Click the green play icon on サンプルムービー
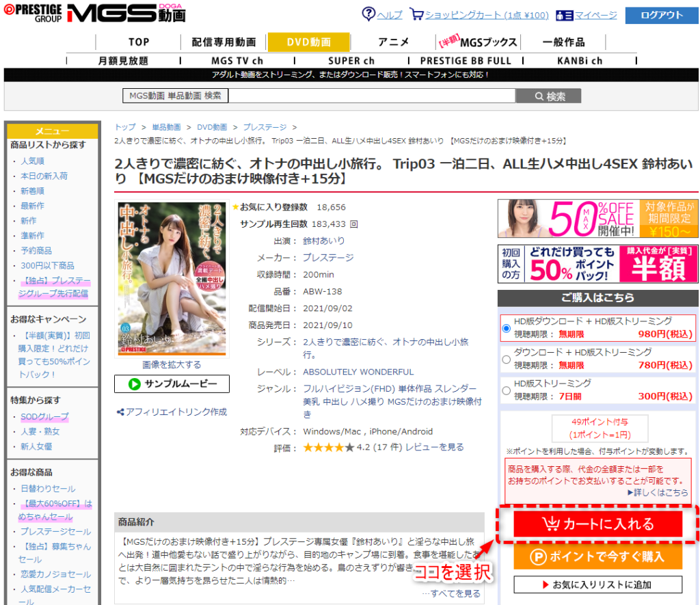The image size is (700, 605). [135, 384]
